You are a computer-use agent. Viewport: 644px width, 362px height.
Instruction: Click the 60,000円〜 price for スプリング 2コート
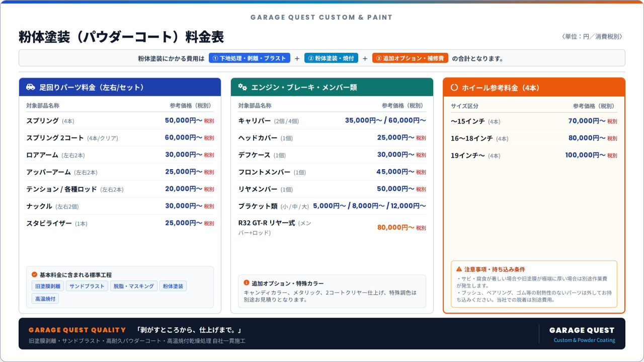184,137
